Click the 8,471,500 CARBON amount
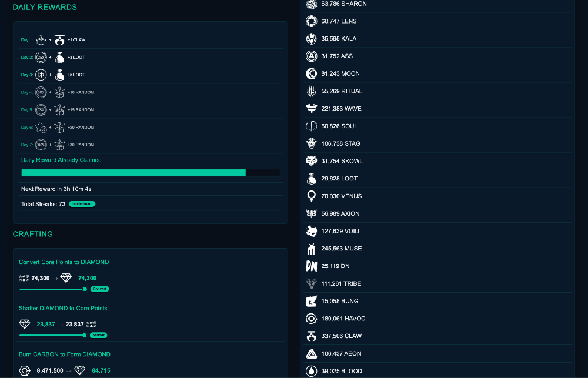588x378 pixels. (50, 371)
